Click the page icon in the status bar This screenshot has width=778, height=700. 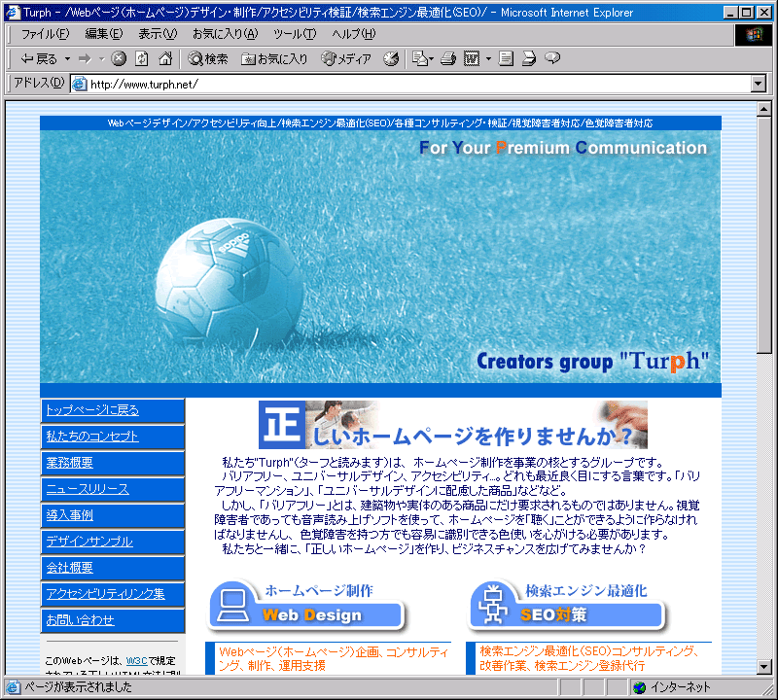click(14, 687)
